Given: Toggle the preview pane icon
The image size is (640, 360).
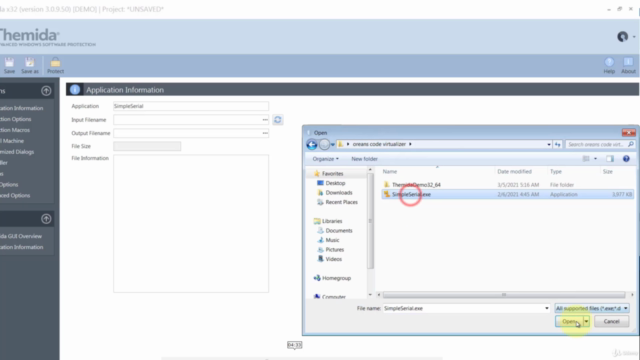Looking at the screenshot, I should point(610,159).
